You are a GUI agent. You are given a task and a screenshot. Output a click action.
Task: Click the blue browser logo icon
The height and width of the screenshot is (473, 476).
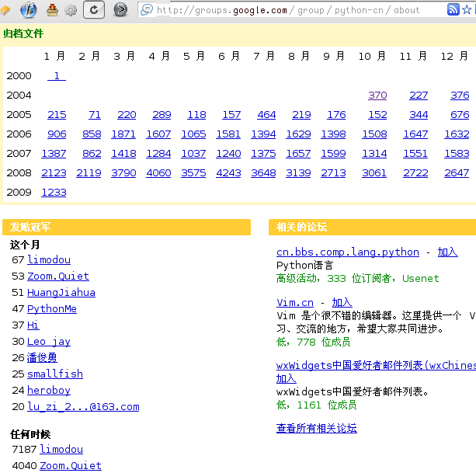pos(29,10)
